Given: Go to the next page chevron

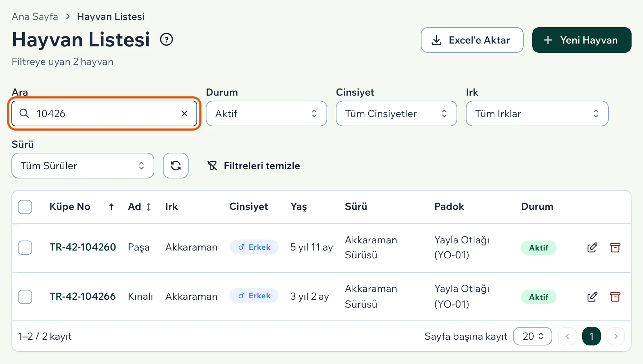Looking at the screenshot, I should pos(616,336).
